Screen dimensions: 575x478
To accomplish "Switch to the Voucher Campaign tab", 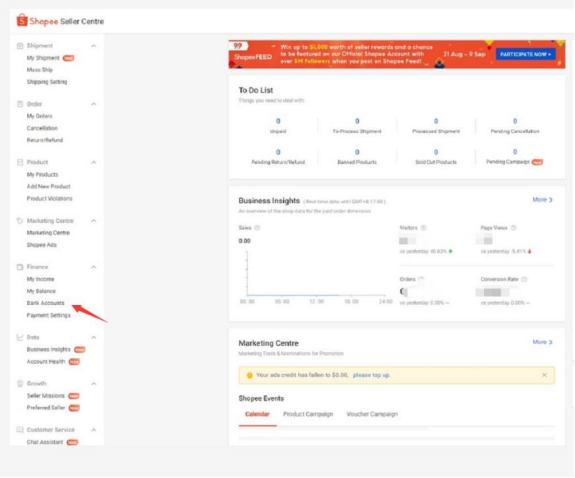I will 372,414.
